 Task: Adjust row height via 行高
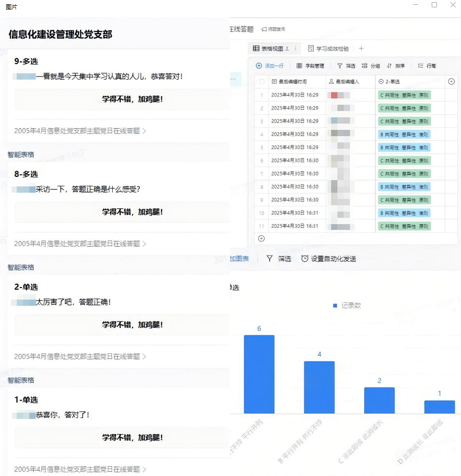pos(421,66)
